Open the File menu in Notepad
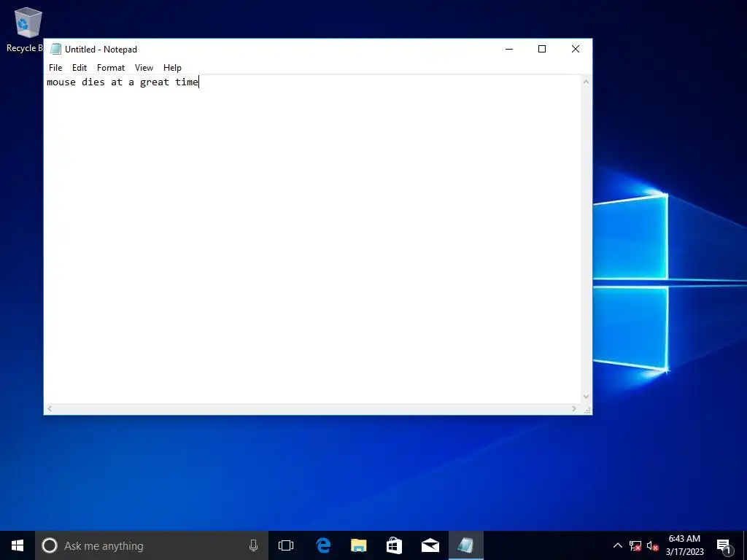 click(55, 68)
